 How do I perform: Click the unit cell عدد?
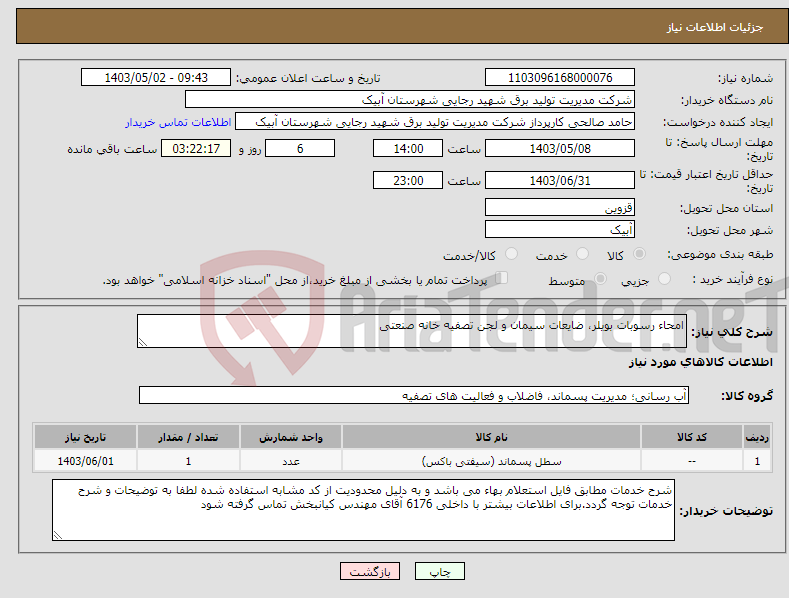(291, 461)
